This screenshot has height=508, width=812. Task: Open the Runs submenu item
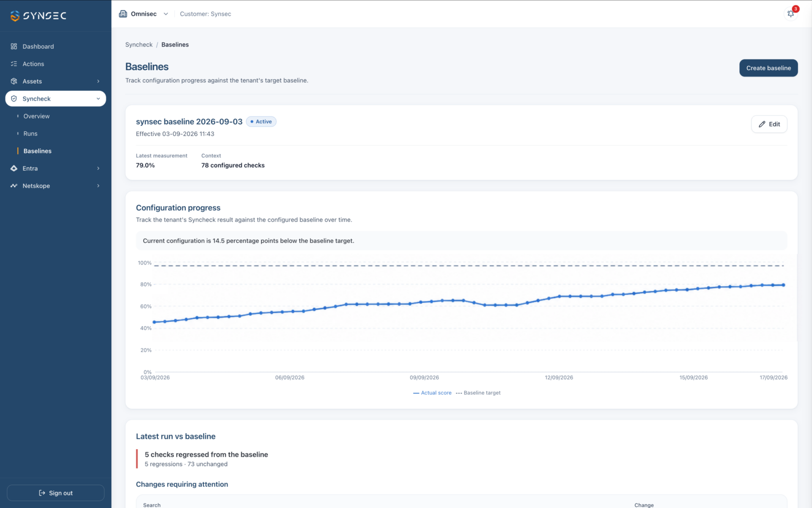30,133
